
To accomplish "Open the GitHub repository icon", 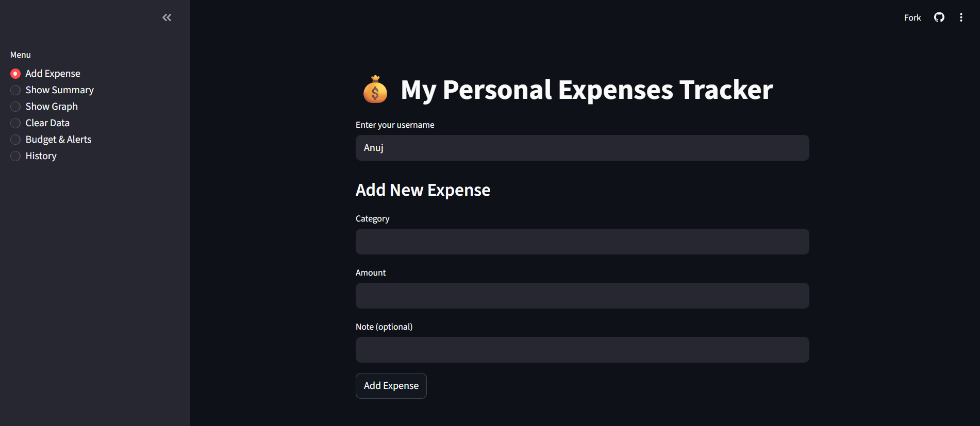I will (939, 18).
